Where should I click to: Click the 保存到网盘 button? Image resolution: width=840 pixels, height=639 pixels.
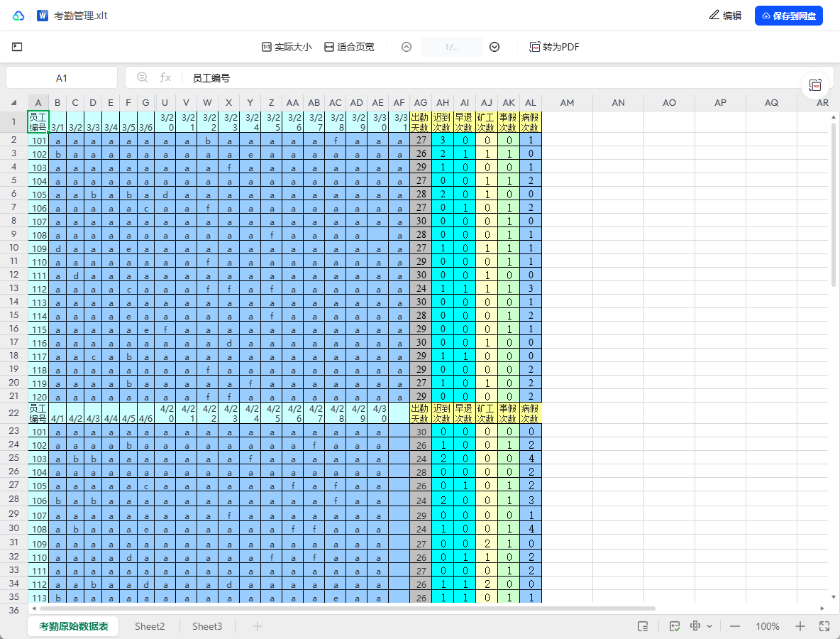(788, 15)
